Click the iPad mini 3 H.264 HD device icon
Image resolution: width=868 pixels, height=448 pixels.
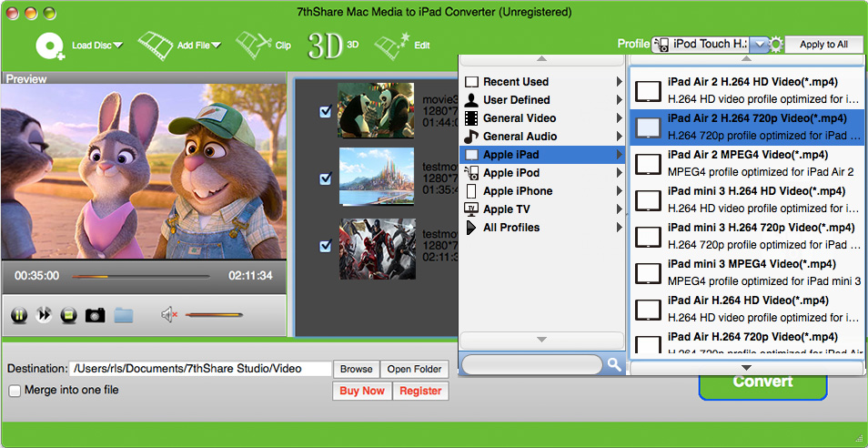pos(648,200)
